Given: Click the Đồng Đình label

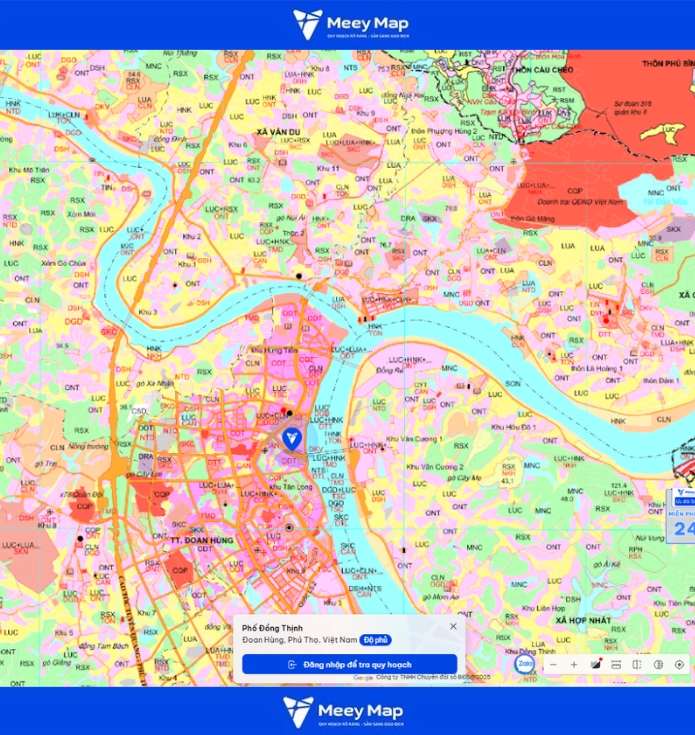Looking at the screenshot, I should coord(170,139).
